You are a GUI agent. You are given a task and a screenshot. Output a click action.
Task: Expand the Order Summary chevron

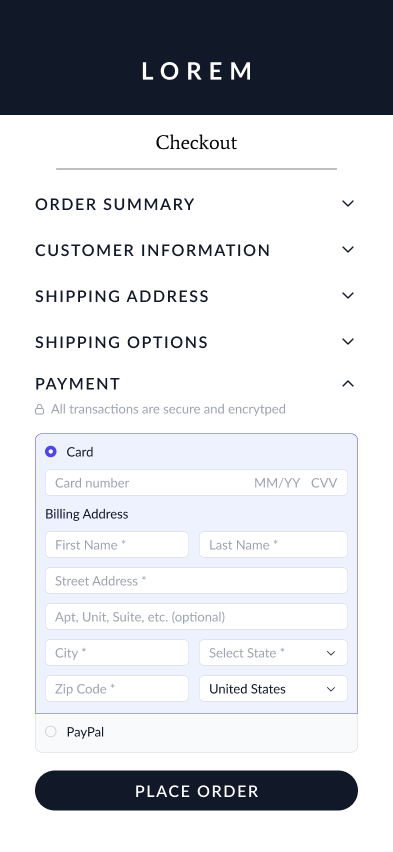(x=348, y=204)
